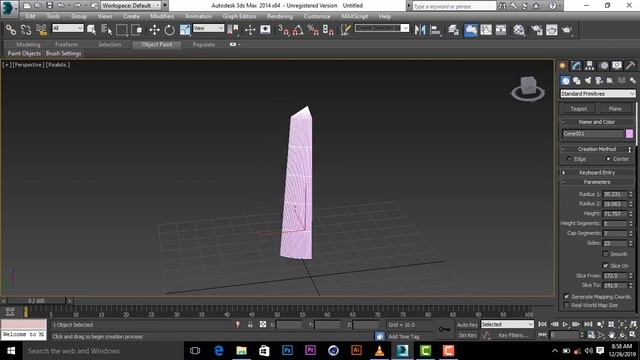Switch to the Modify command panel tab
This screenshot has width=640, height=360.
coord(576,65)
